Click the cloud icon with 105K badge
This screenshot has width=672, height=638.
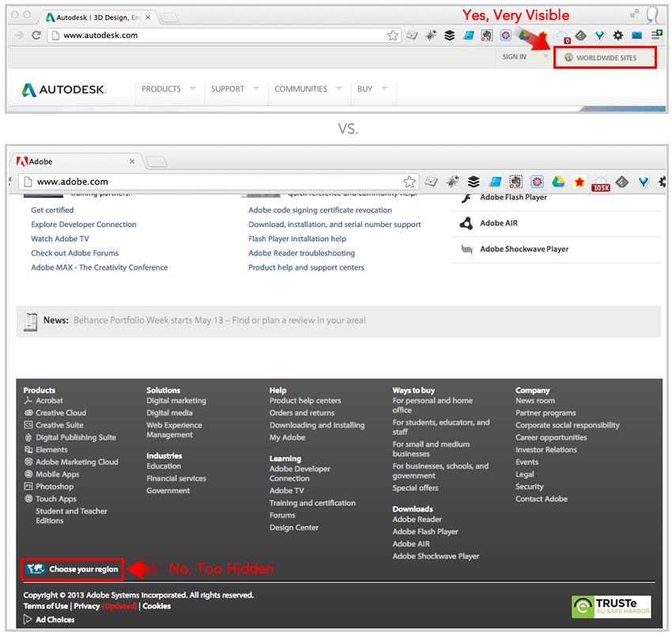tap(601, 184)
